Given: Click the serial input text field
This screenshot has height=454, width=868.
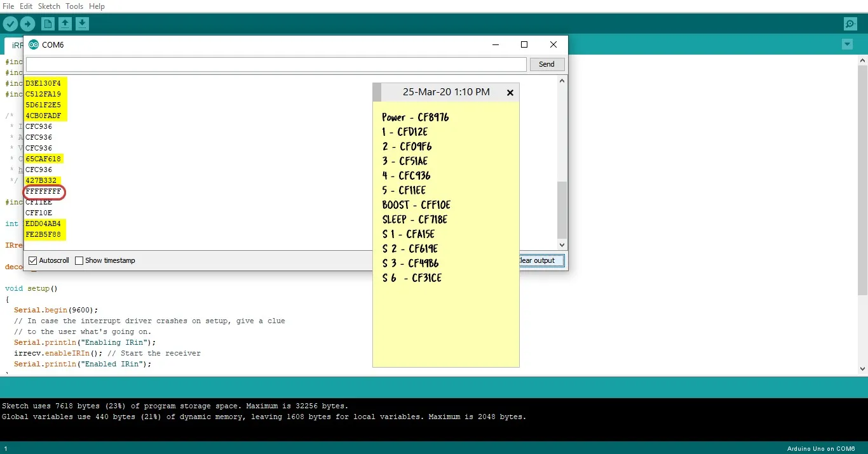Looking at the screenshot, I should pyautogui.click(x=276, y=64).
